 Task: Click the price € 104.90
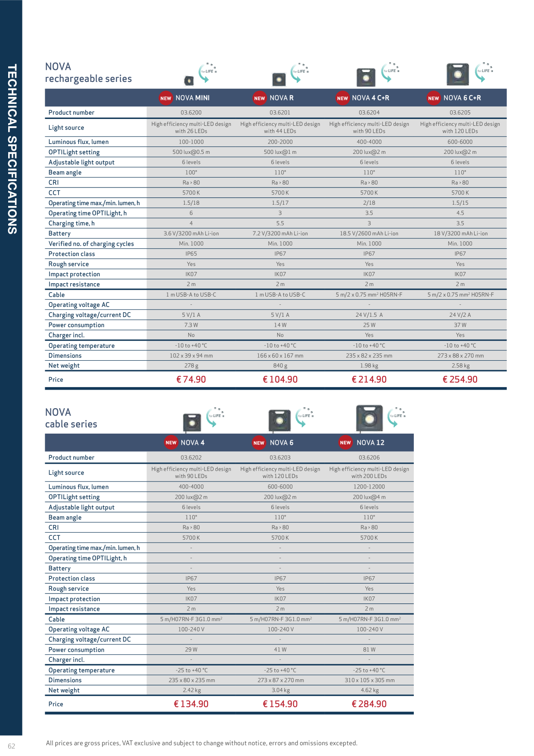point(280,379)
